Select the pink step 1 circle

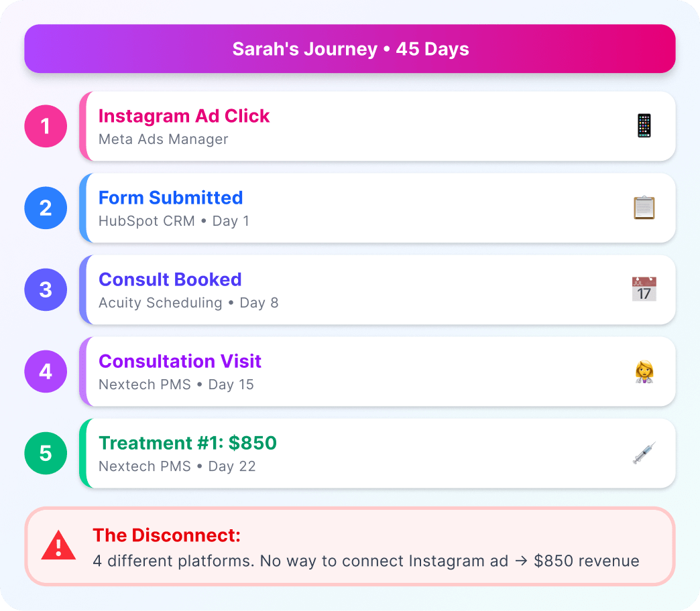click(x=46, y=126)
